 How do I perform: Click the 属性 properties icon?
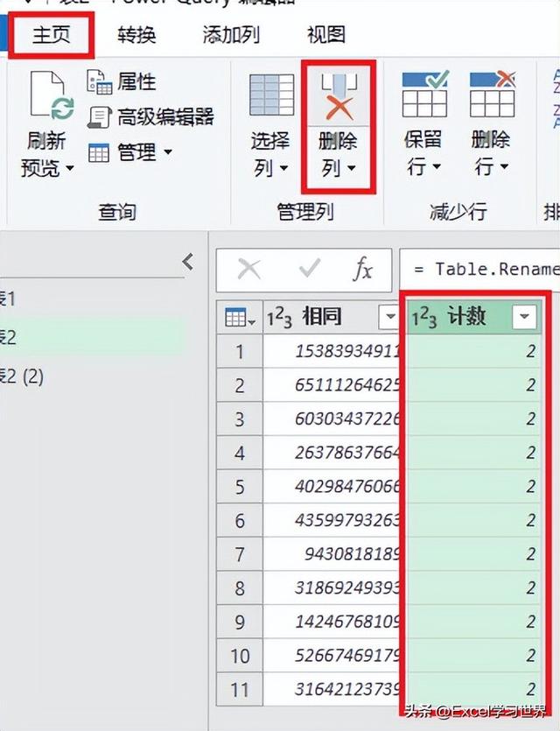point(99,82)
